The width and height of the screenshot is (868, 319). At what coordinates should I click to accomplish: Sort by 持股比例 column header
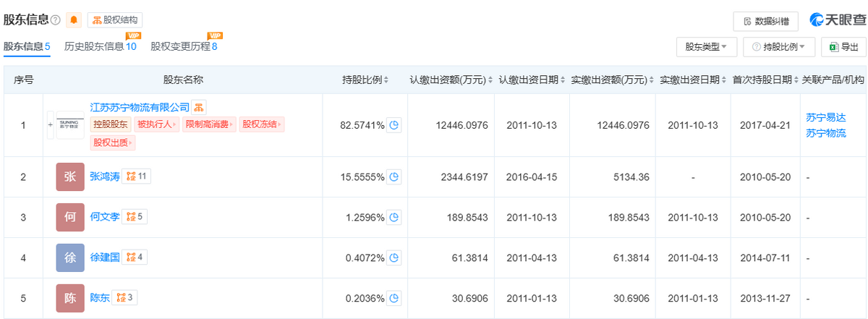[365, 80]
